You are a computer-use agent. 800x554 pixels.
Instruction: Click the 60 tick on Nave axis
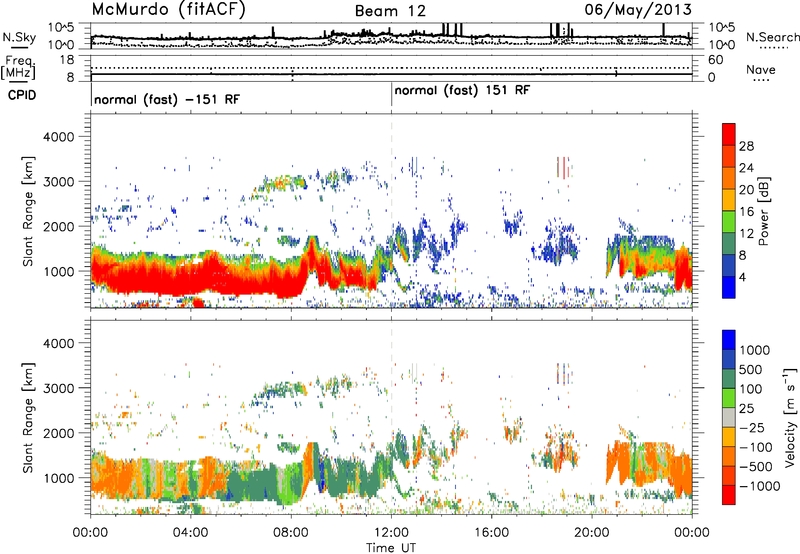(x=715, y=60)
